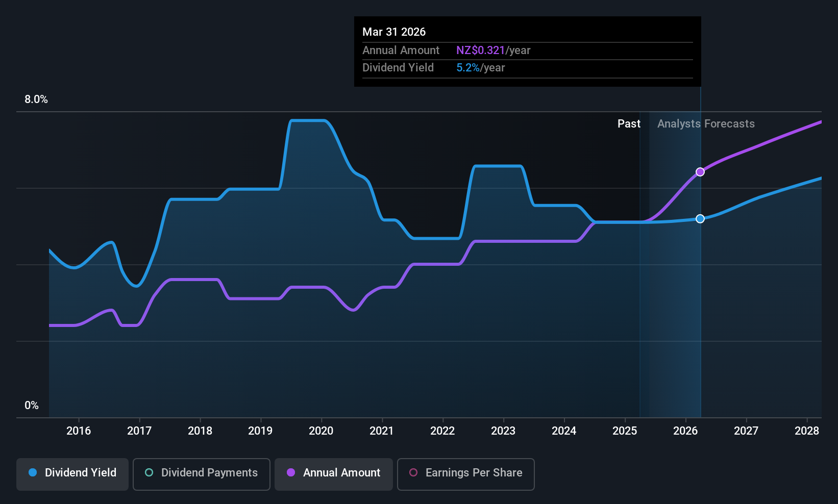Click the 8.0% y-axis label
The width and height of the screenshot is (838, 504).
tap(36, 99)
